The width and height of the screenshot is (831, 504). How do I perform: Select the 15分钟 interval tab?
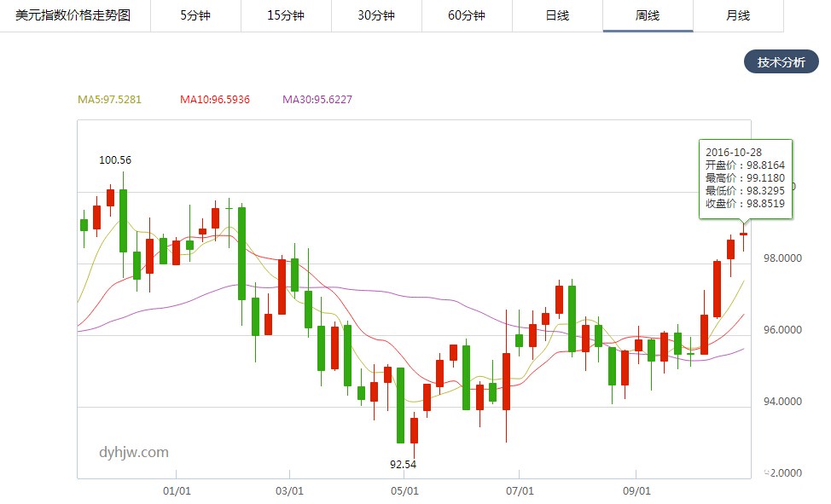click(286, 15)
